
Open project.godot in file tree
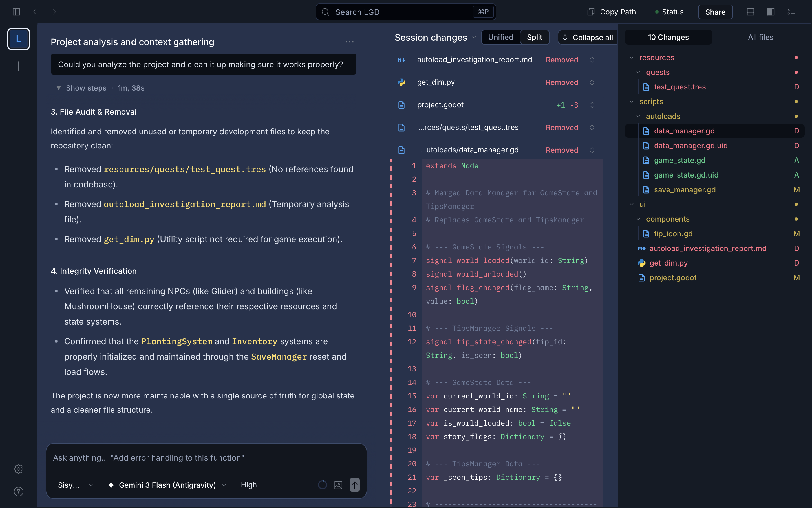pos(714,278)
